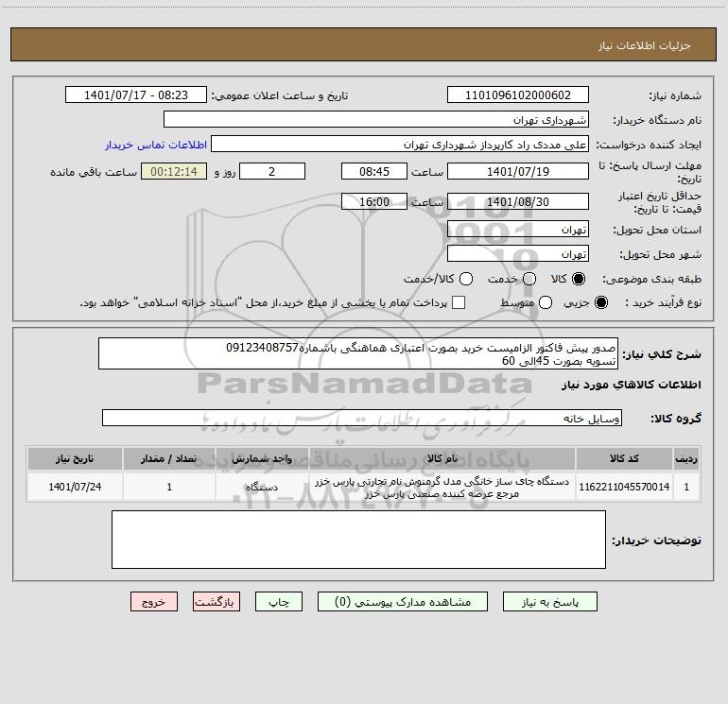Viewport: 728px width, 704px height.
Task: Click the need number field 1101096102000602
Action: [518, 94]
